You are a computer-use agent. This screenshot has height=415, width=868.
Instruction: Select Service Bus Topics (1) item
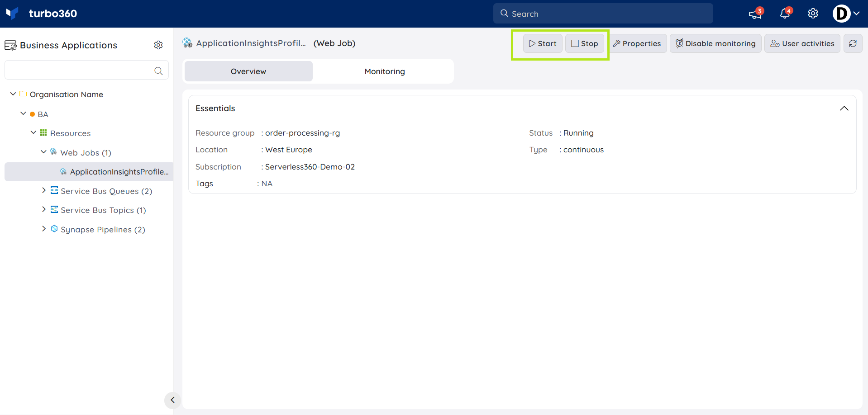tap(103, 210)
